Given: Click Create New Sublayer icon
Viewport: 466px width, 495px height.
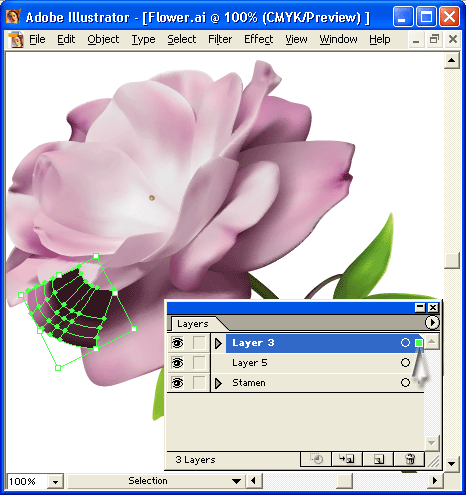Looking at the screenshot, I should (x=347, y=459).
